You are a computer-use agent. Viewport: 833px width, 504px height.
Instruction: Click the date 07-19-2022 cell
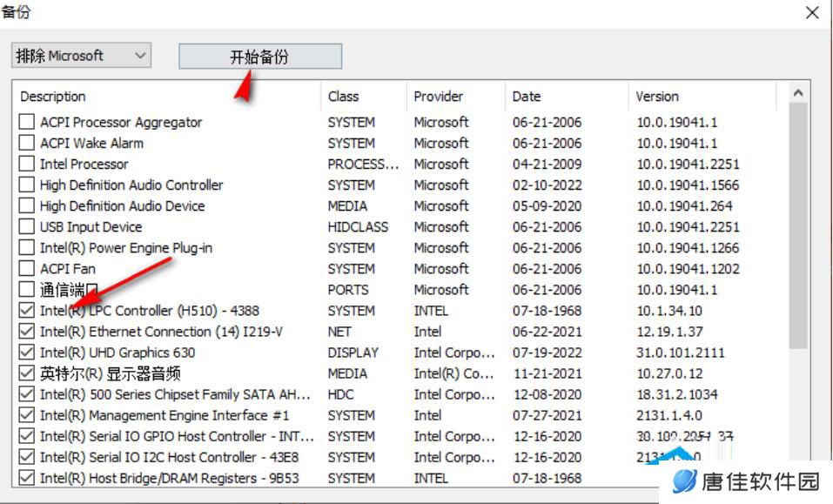(x=547, y=353)
